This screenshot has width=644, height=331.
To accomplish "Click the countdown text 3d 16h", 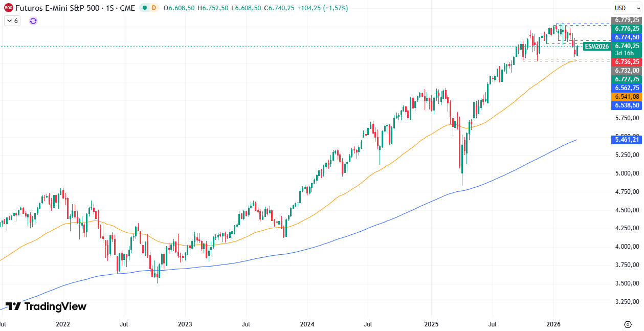I will [x=624, y=53].
